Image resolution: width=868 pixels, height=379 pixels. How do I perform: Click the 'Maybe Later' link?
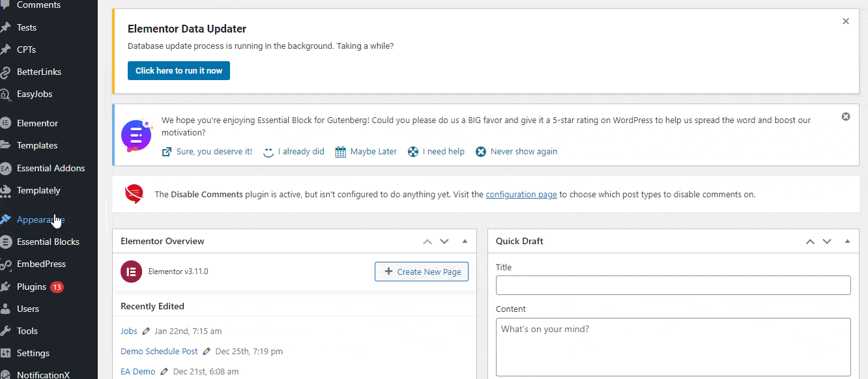[x=366, y=152]
